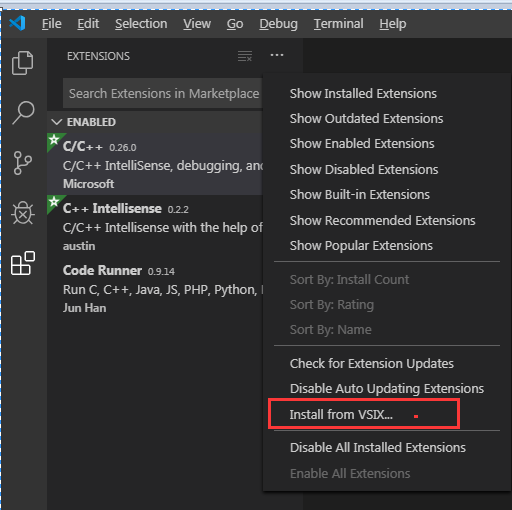Open the View menu
This screenshot has height=510, width=512.
[x=197, y=24]
